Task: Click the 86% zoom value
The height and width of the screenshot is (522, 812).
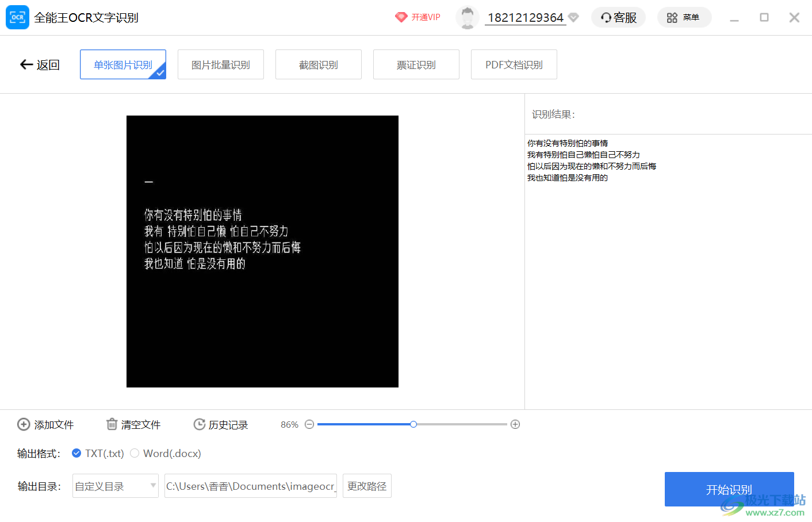Action: pyautogui.click(x=289, y=424)
